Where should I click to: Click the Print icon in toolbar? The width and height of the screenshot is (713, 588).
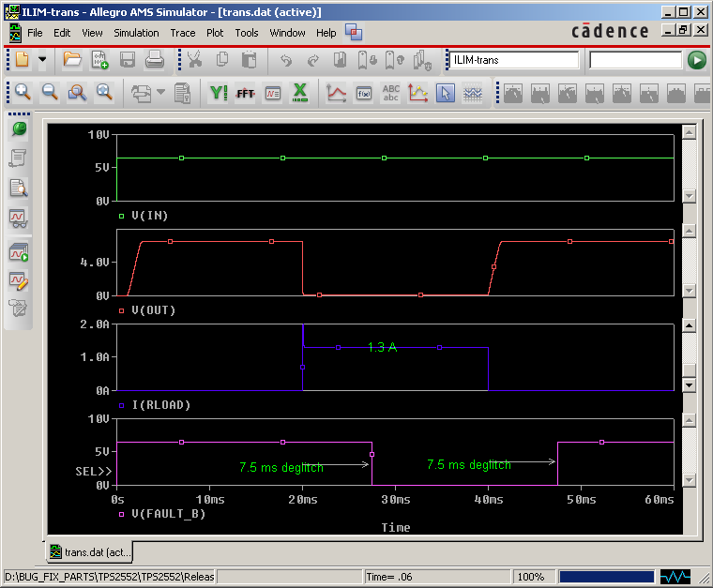click(155, 60)
